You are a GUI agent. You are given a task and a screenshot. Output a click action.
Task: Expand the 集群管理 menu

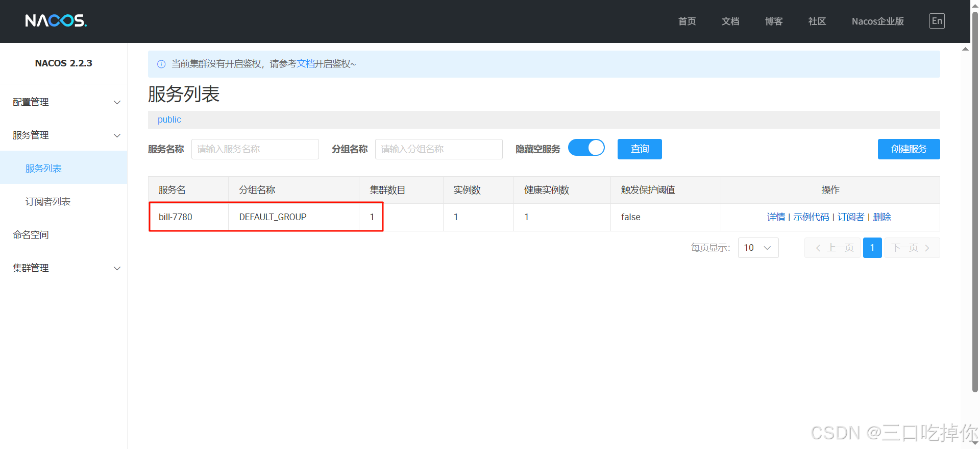63,268
